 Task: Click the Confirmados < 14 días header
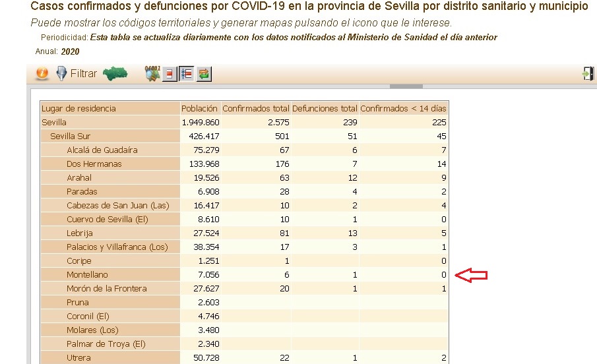tap(403, 108)
